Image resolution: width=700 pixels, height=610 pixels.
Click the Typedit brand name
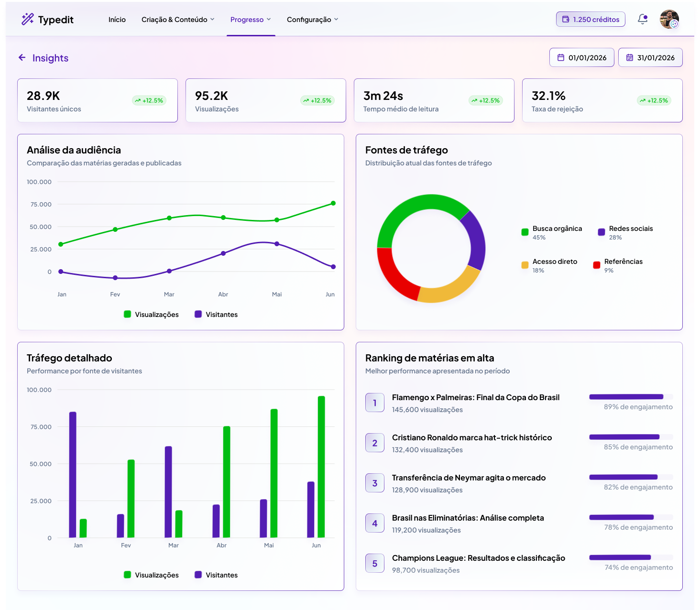(56, 20)
